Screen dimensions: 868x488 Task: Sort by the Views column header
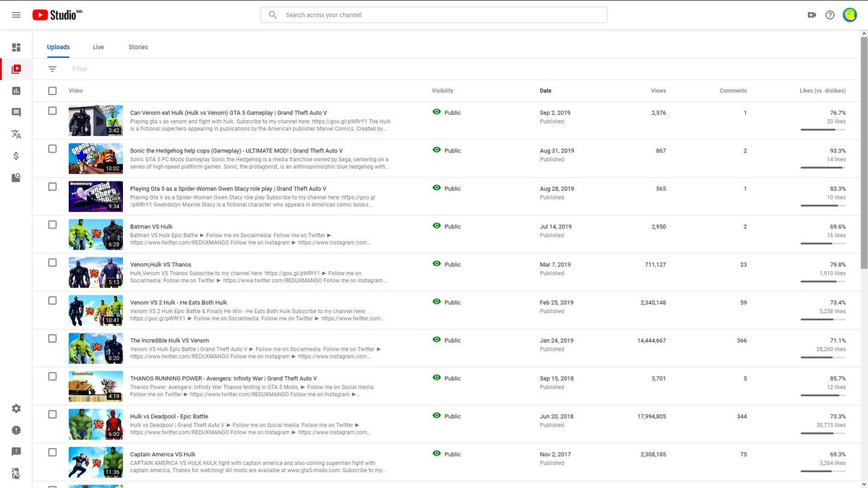pyautogui.click(x=658, y=91)
